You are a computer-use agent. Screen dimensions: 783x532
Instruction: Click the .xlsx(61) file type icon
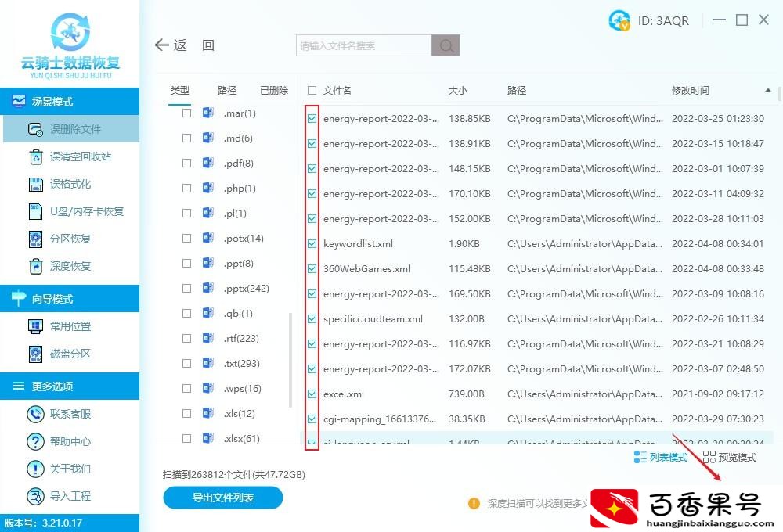(x=208, y=438)
